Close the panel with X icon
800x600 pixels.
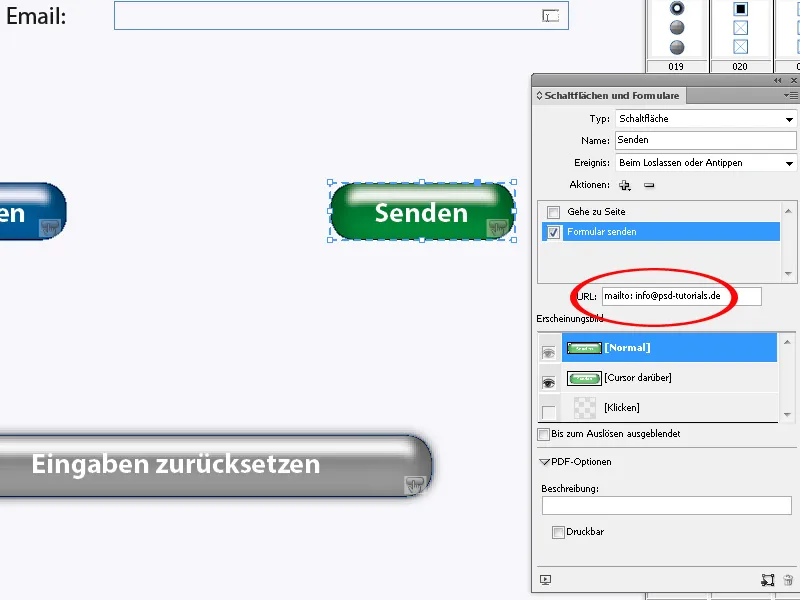[794, 81]
